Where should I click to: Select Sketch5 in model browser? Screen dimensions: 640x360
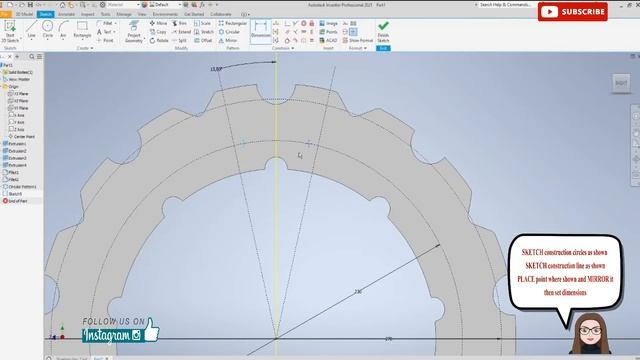(13, 193)
